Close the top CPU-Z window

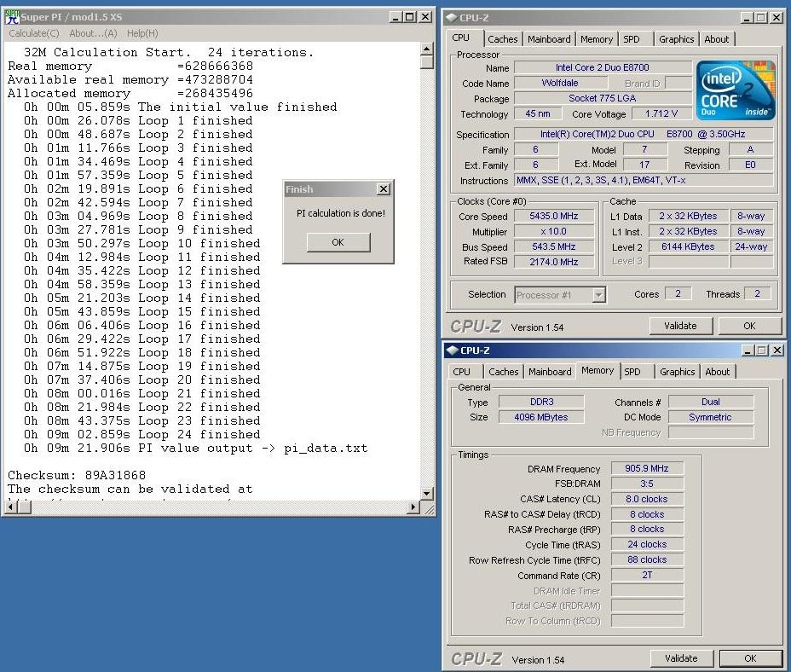777,18
